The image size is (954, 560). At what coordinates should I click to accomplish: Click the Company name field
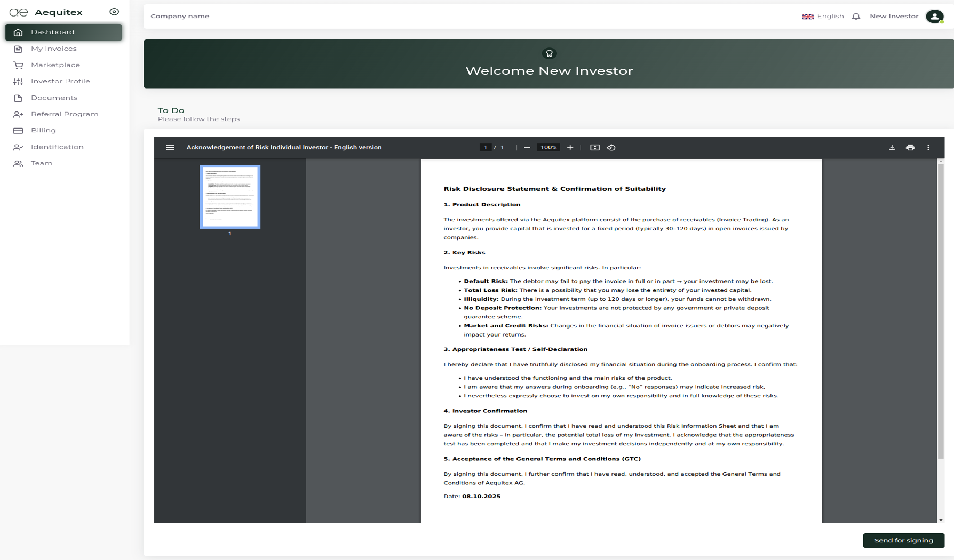click(180, 17)
